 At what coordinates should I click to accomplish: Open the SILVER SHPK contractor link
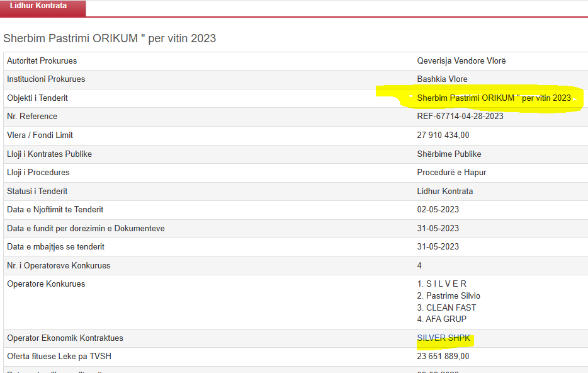443,338
